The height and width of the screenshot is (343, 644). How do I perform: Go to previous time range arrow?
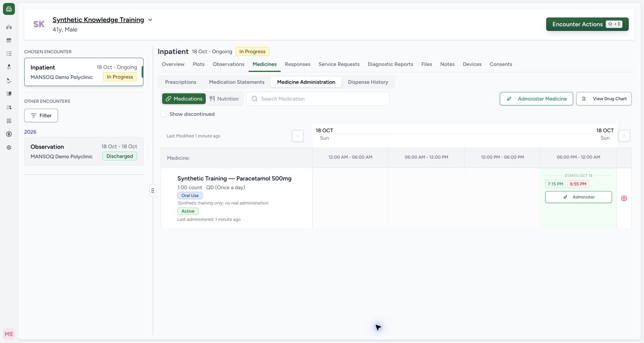pos(298,136)
